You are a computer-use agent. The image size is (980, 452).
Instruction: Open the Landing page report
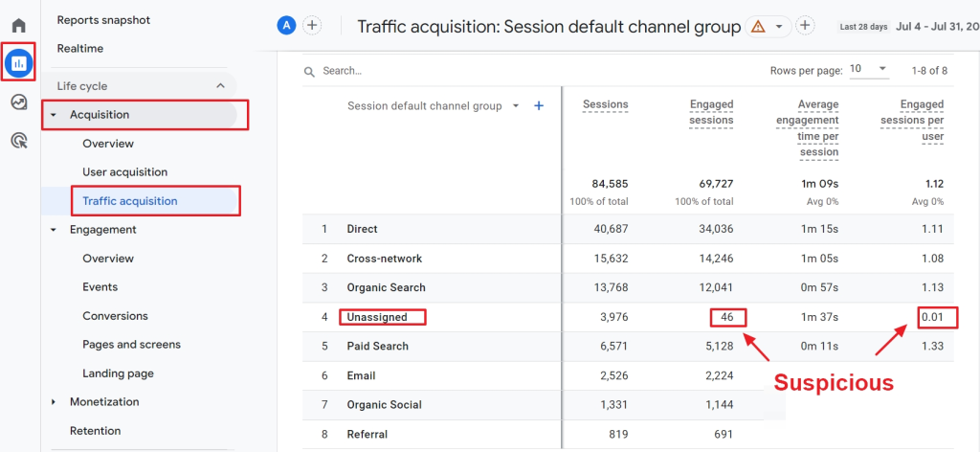click(118, 373)
